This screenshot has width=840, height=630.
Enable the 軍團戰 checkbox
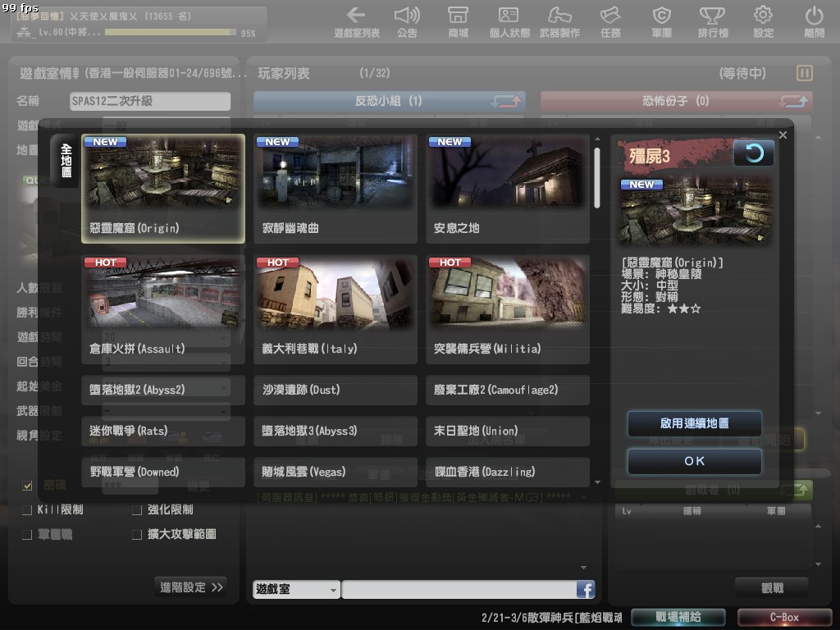coord(27,535)
